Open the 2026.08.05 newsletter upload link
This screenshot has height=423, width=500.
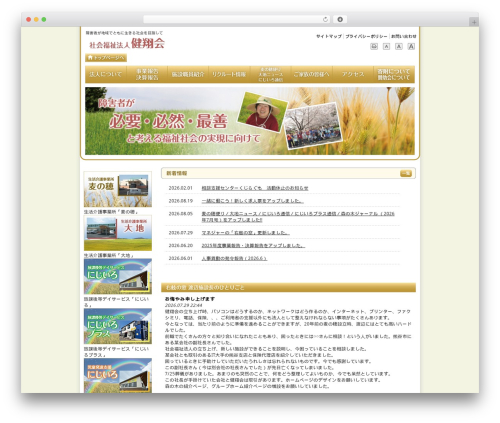[298, 217]
